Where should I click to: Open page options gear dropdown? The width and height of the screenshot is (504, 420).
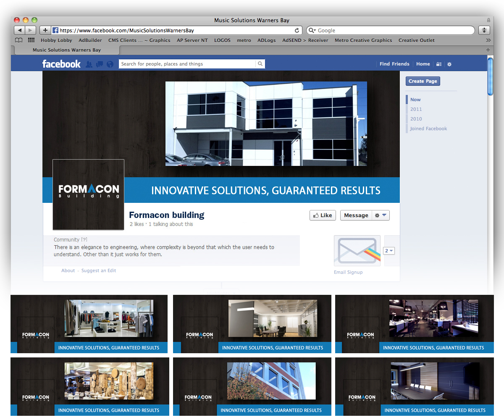(x=381, y=215)
